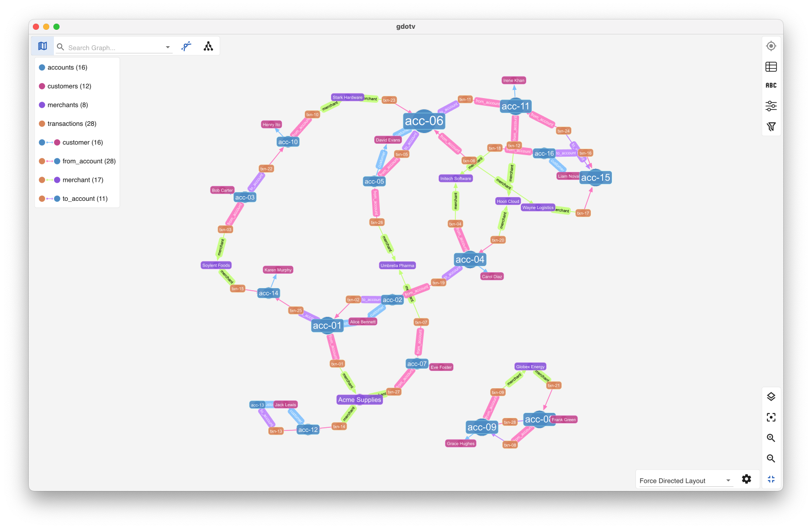This screenshot has width=812, height=529.
Task: Select the Henry Ito customer node
Action: point(272,124)
